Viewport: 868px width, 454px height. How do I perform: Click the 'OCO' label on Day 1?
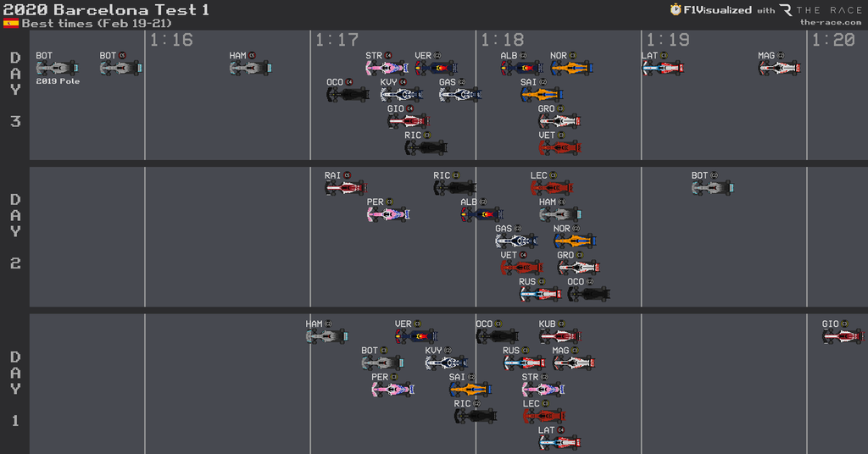(484, 324)
